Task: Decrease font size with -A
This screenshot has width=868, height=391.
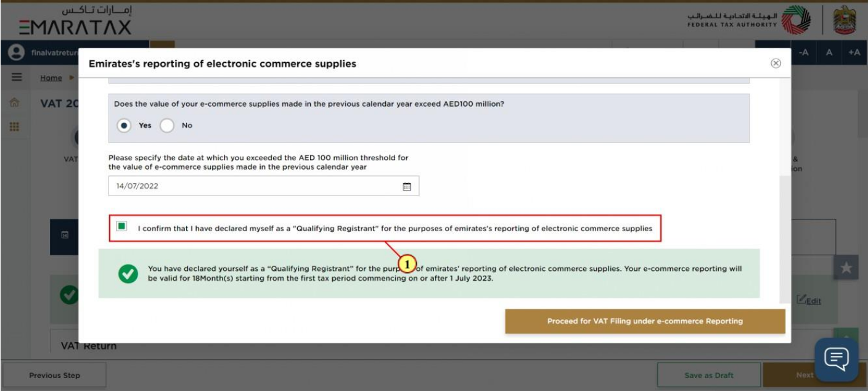Action: pyautogui.click(x=804, y=53)
